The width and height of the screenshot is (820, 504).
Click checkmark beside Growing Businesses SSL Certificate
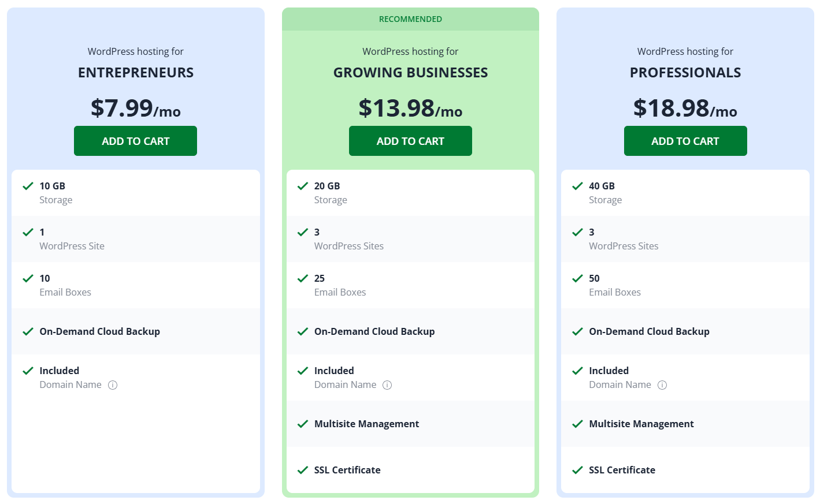pyautogui.click(x=302, y=470)
